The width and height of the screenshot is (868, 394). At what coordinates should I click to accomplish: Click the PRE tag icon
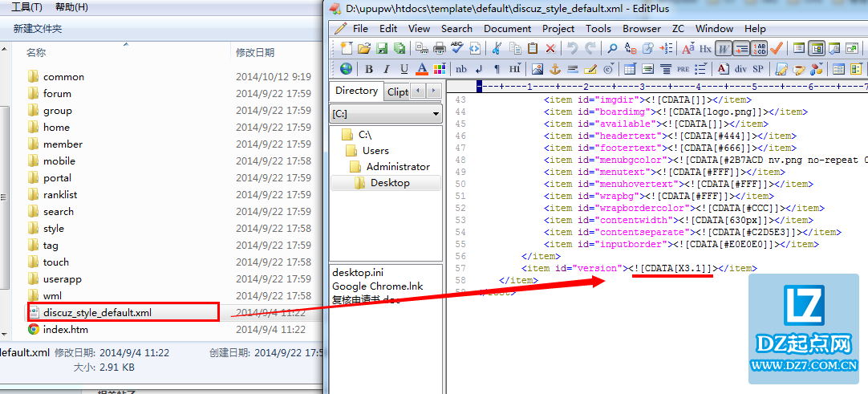(x=683, y=69)
